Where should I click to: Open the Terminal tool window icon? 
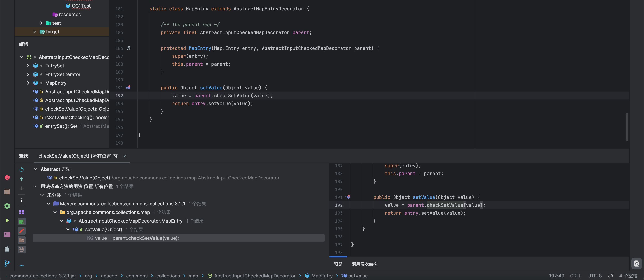7,235
